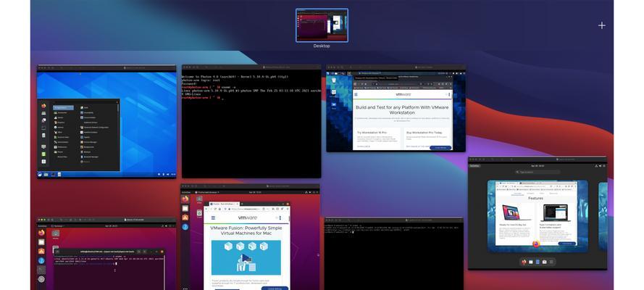This screenshot has width=644, height=290.
Task: Launch Firefox from the Ubuntu terminal VM dock
Action: (x=41, y=233)
